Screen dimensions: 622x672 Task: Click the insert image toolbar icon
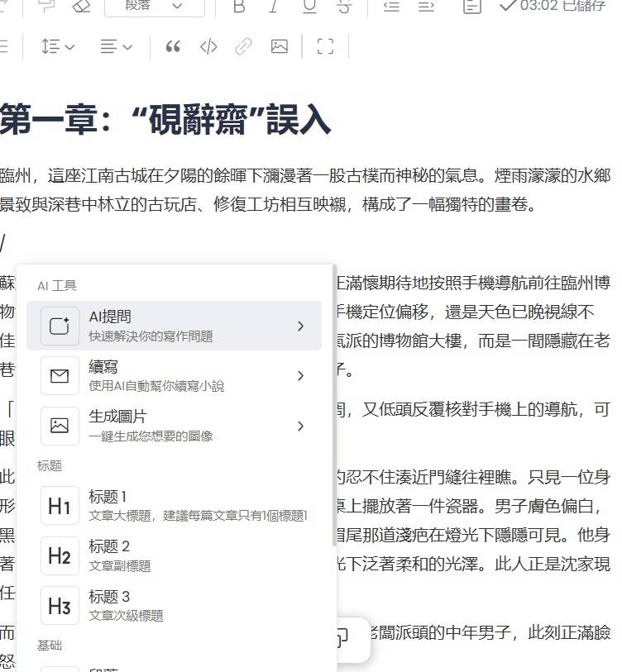280,47
